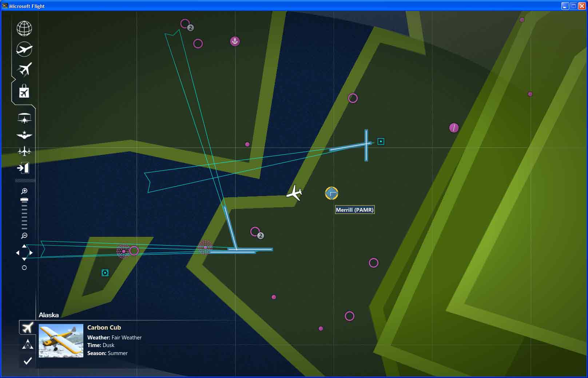Select the fast airplane icon in sidebar
The width and height of the screenshot is (588, 378).
click(x=24, y=69)
